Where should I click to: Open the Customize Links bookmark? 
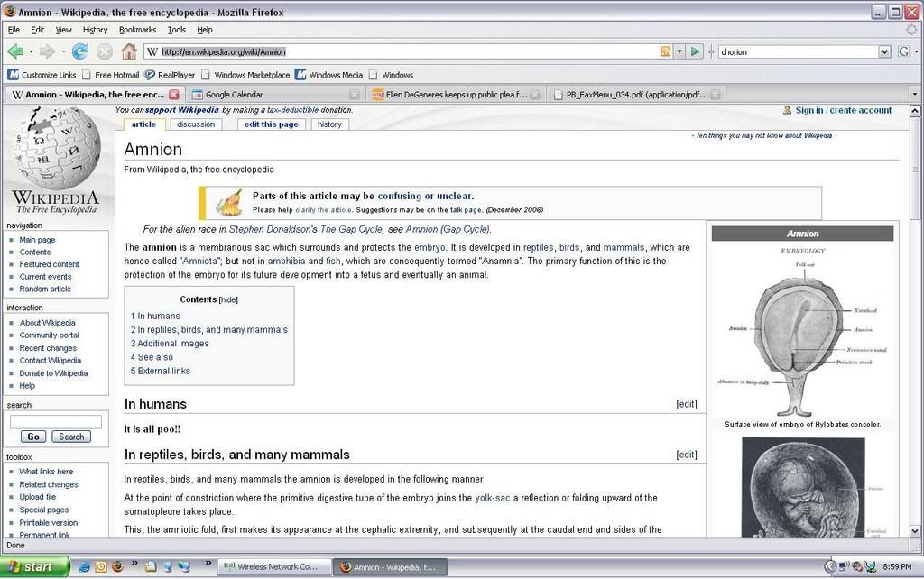(x=42, y=75)
